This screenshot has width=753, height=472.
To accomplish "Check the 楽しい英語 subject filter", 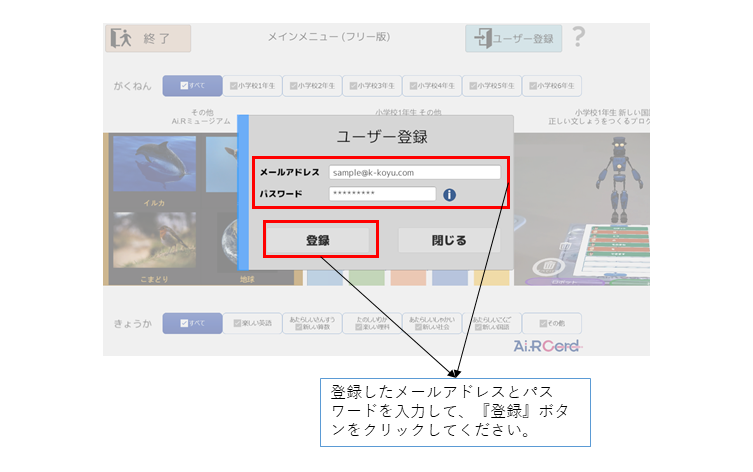I will tap(252, 323).
